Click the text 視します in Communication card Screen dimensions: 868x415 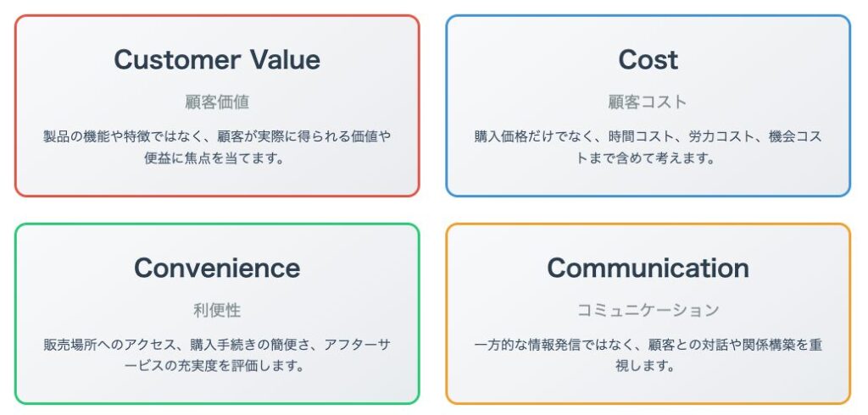click(644, 367)
